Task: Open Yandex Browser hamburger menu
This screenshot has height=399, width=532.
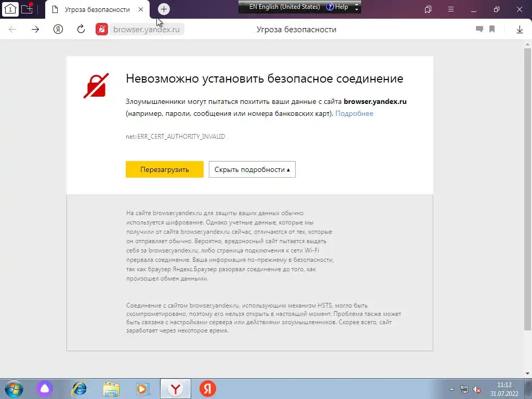Action: pos(451,9)
